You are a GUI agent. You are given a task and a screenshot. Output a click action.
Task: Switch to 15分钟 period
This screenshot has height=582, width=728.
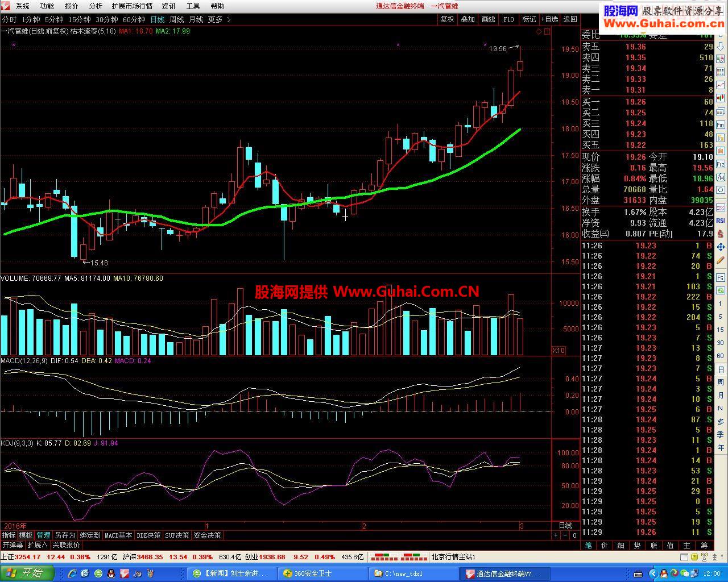click(80, 19)
